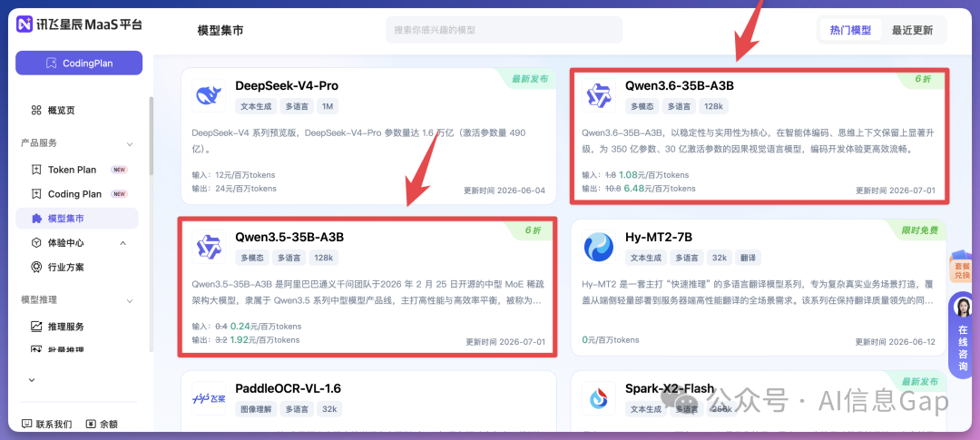Select 模型集市 in the sidebar

click(x=77, y=219)
